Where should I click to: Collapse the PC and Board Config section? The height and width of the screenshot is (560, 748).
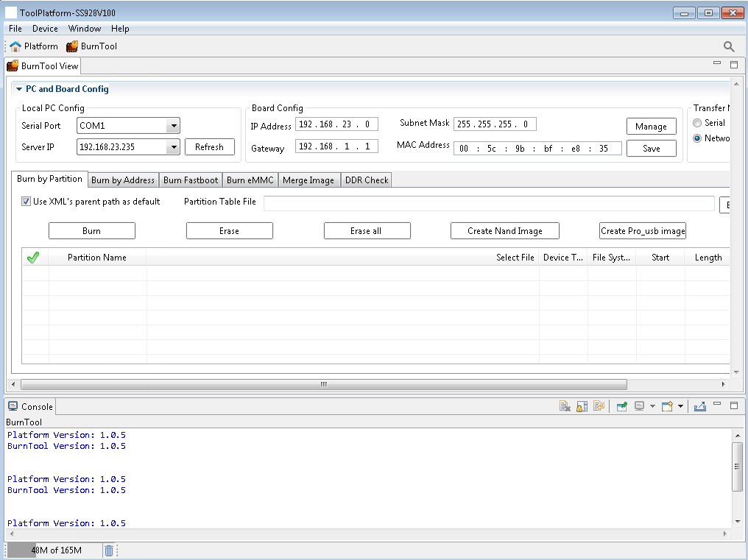(x=19, y=89)
